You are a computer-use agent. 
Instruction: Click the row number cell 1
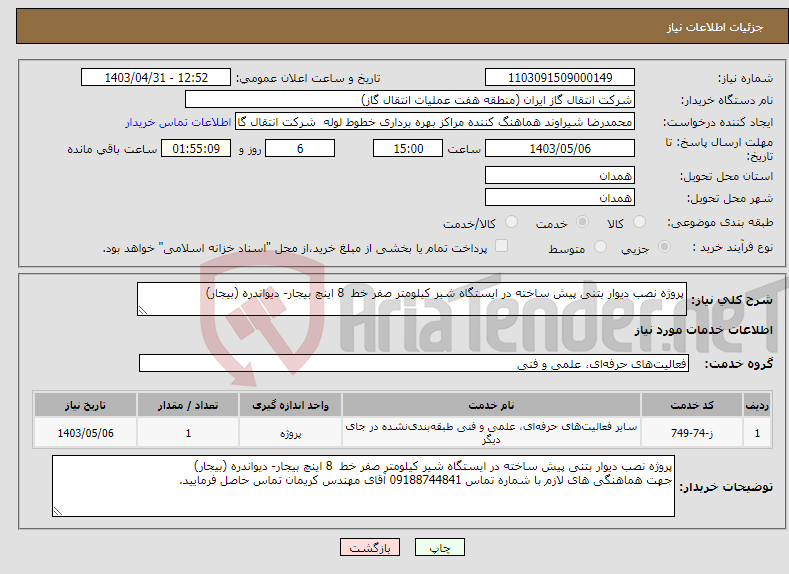[x=757, y=433]
